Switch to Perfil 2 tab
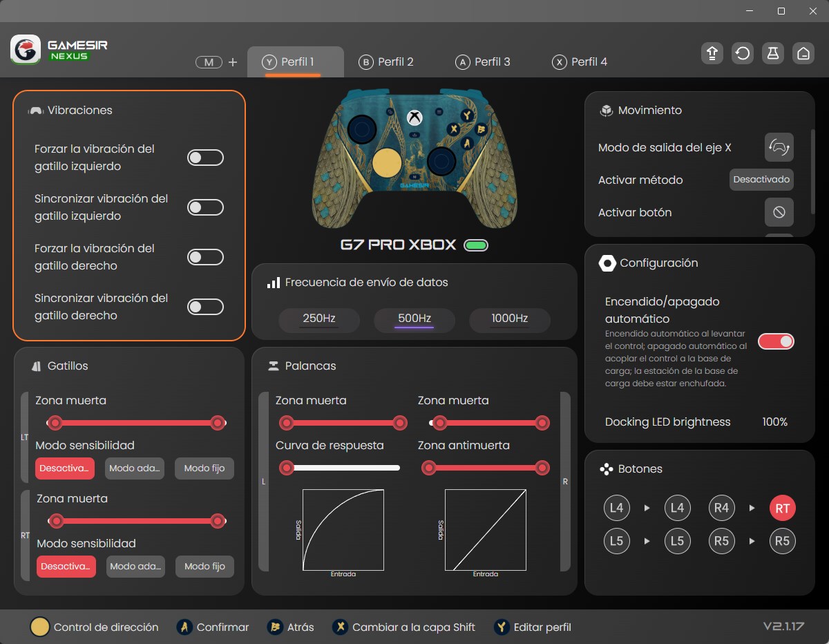 point(386,62)
